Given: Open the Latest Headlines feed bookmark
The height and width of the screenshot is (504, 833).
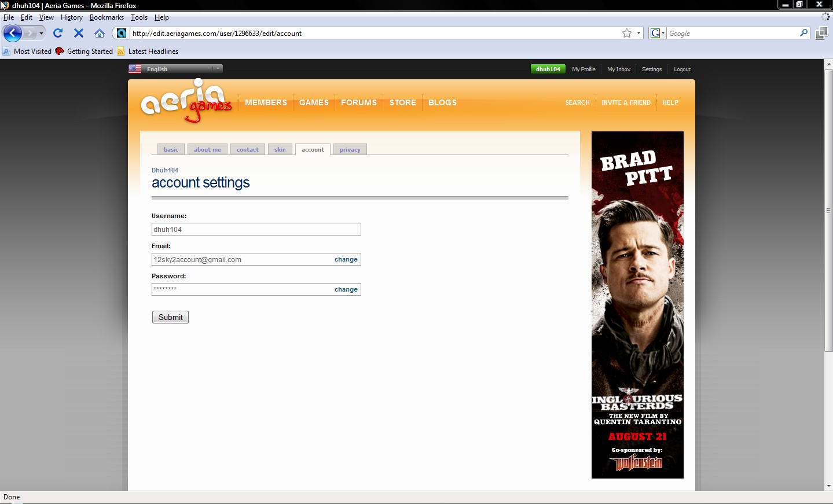Looking at the screenshot, I should [x=148, y=51].
